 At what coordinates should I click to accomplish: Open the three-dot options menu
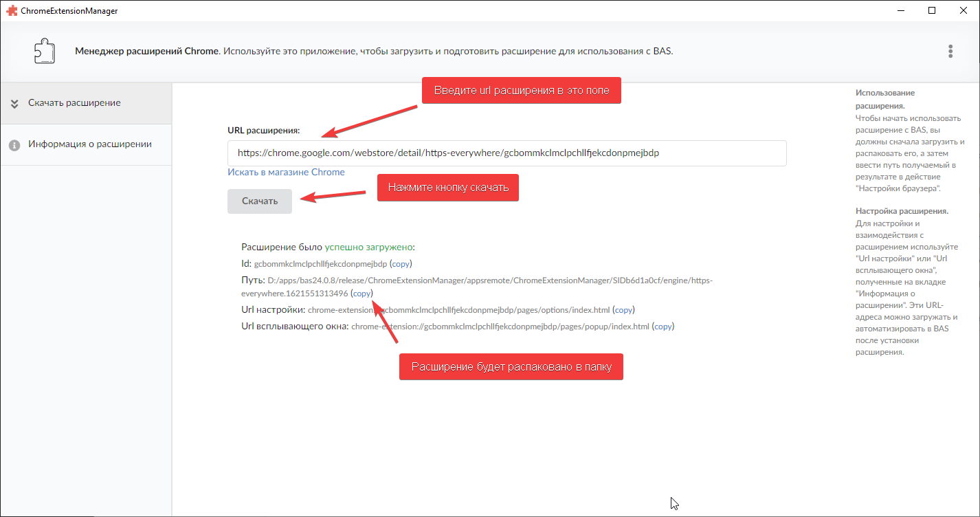(x=950, y=51)
